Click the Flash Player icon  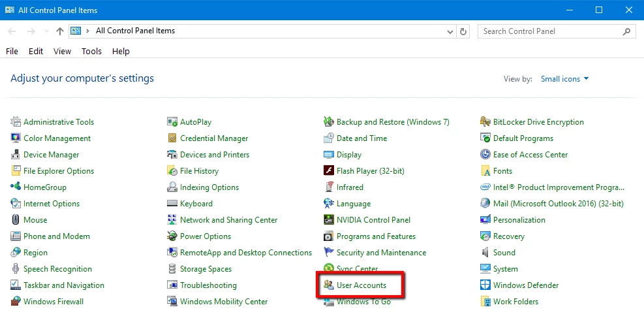pos(329,170)
